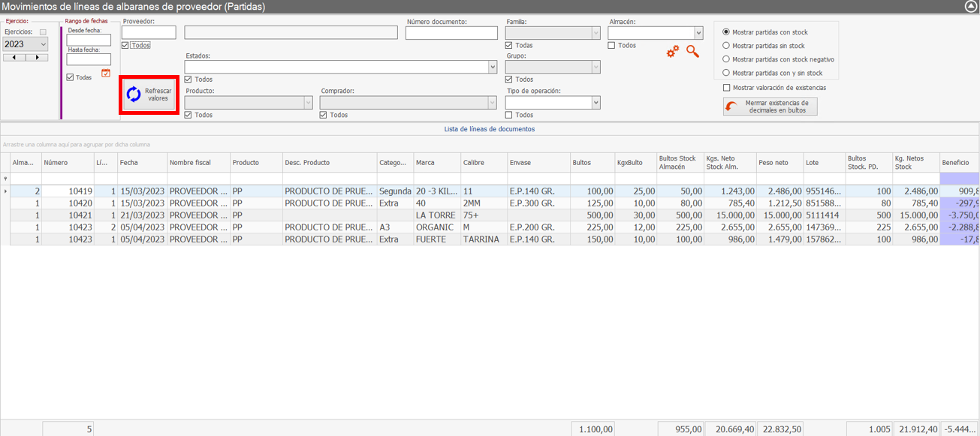
Task: Go to next ejercicio with right arrow
Action: coord(37,57)
